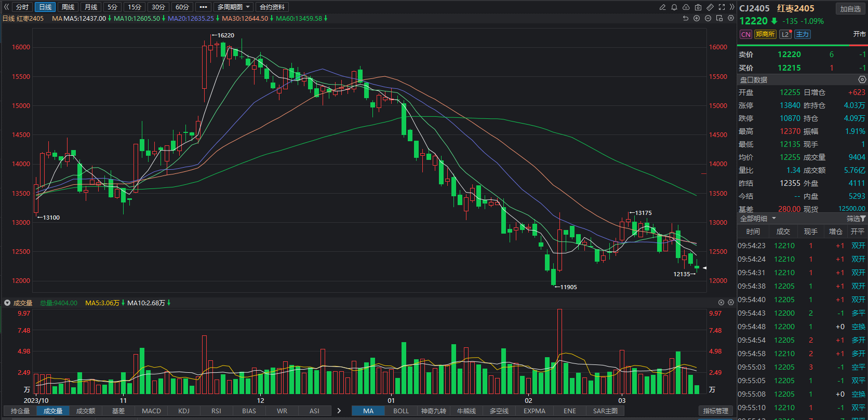
Task: Open settings for 盘口数据 panel
Action: point(862,79)
